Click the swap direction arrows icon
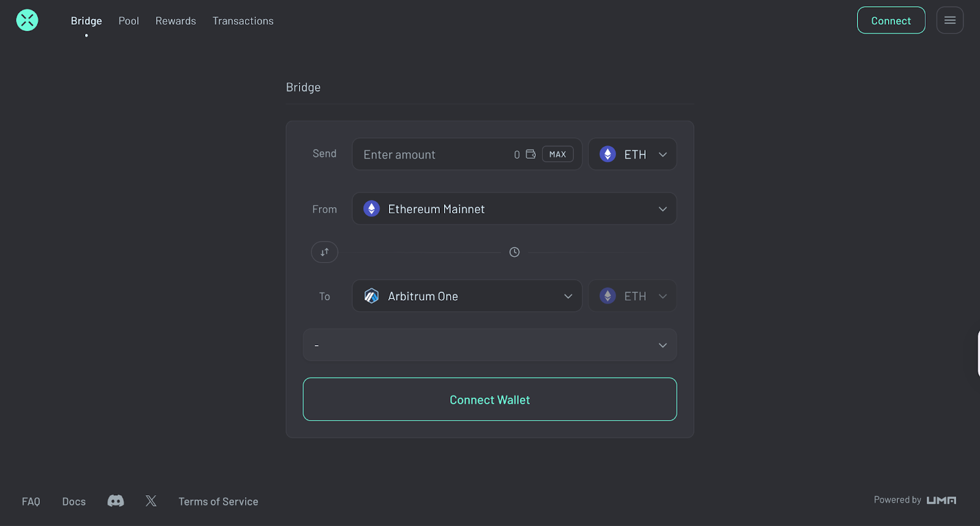 tap(325, 252)
